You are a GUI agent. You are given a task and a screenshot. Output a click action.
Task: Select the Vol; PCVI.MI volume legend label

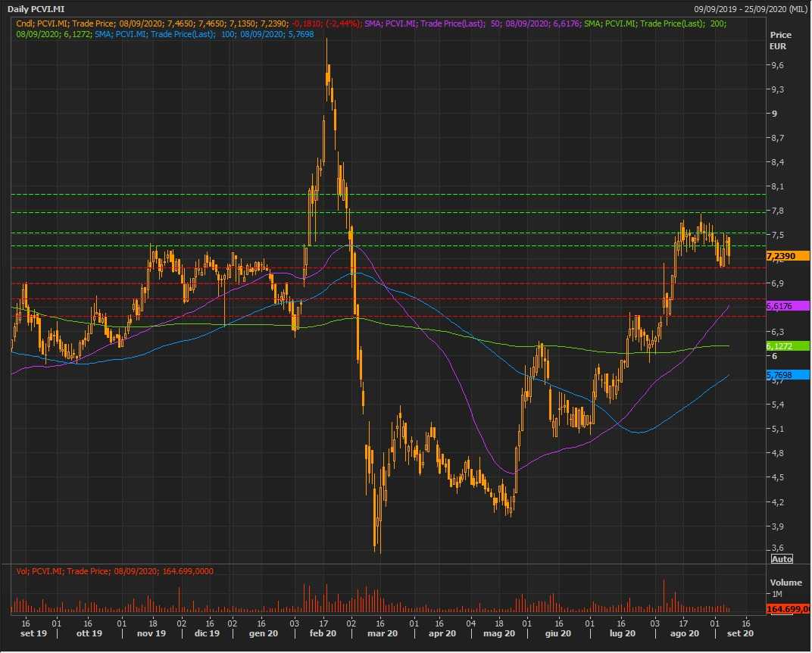[113, 570]
